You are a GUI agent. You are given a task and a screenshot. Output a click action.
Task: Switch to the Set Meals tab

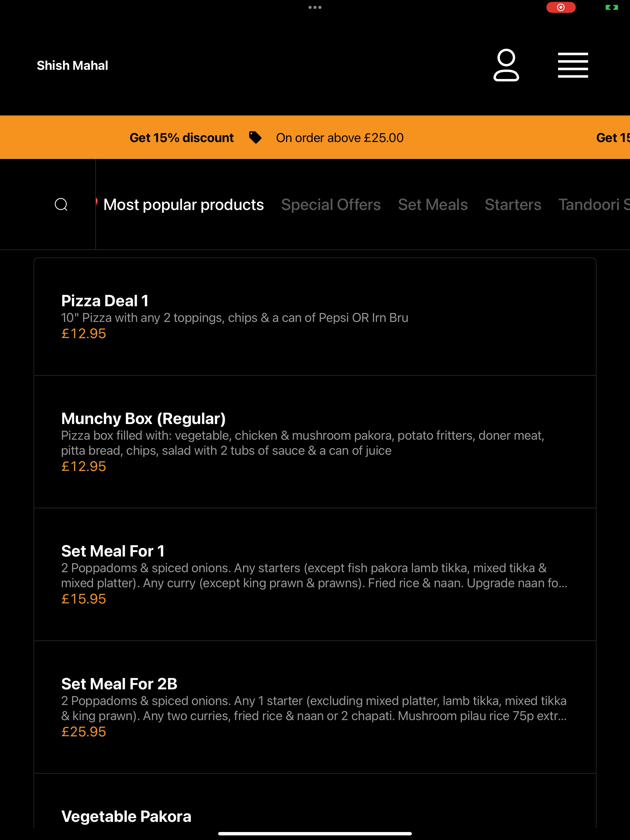point(433,205)
